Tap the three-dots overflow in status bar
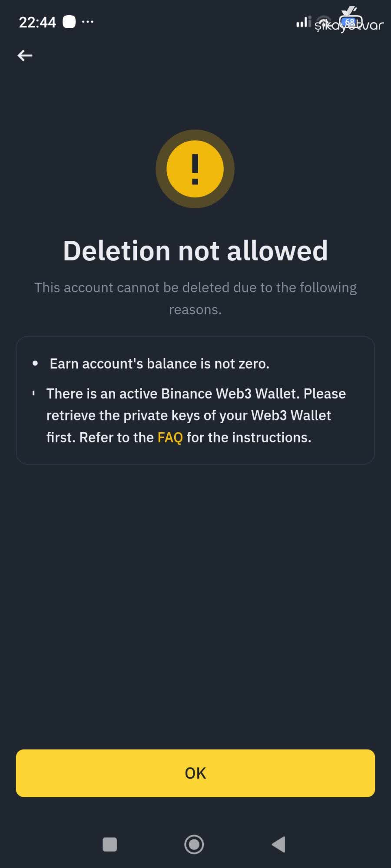 pos(88,22)
